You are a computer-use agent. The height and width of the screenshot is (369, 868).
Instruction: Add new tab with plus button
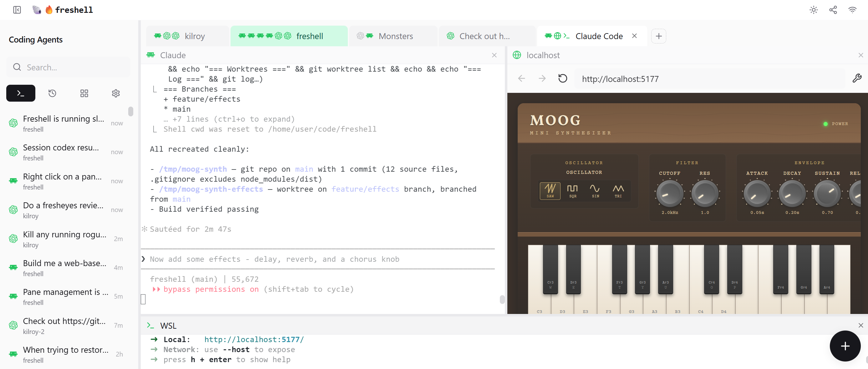tap(659, 36)
